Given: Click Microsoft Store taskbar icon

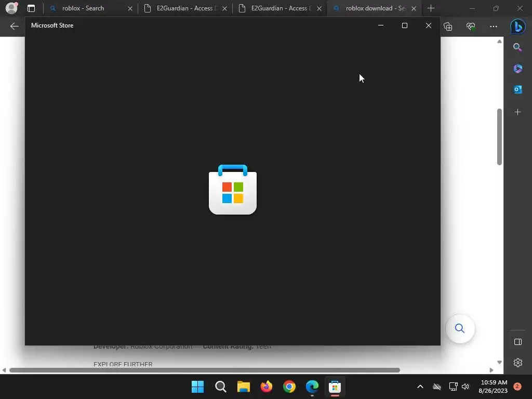Looking at the screenshot, I should click(335, 387).
